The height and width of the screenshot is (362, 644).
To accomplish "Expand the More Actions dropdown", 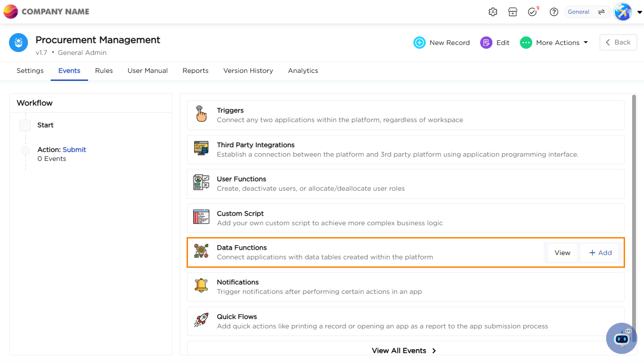I will (x=554, y=43).
